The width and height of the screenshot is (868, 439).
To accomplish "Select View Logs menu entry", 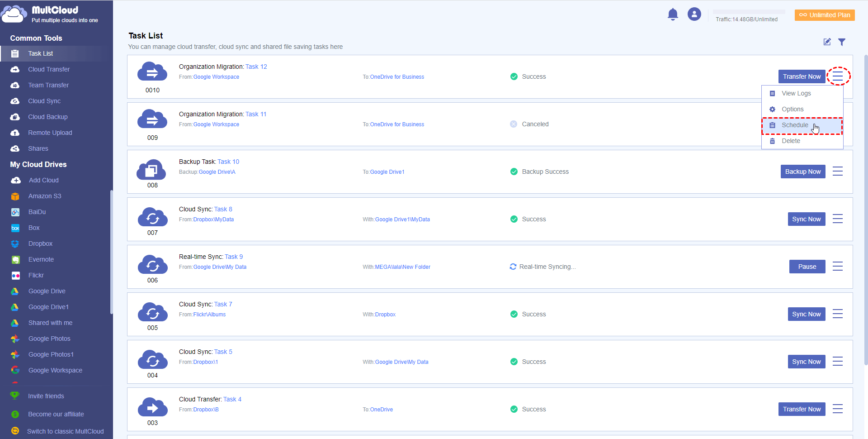I will [x=796, y=94].
